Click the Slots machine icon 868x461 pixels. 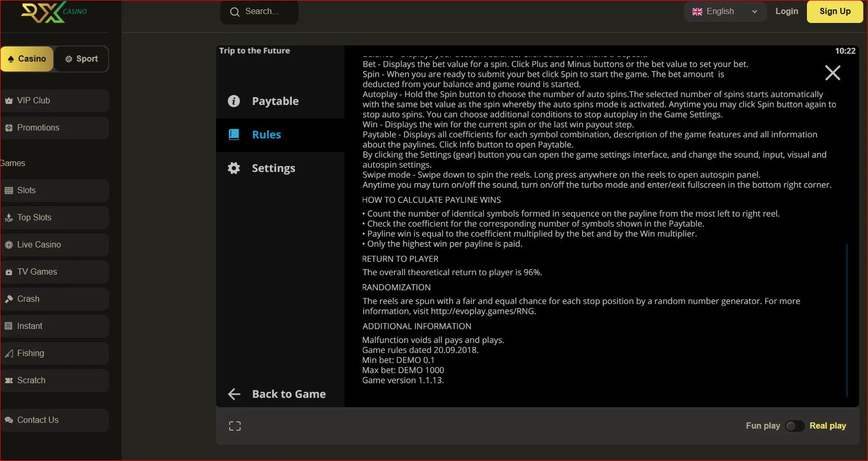[x=9, y=191]
